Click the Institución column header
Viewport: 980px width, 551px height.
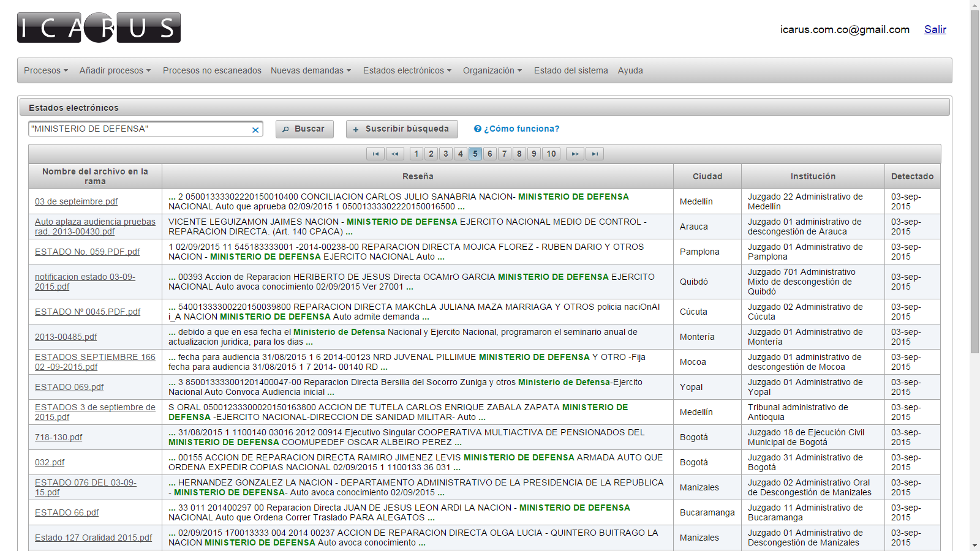point(813,176)
